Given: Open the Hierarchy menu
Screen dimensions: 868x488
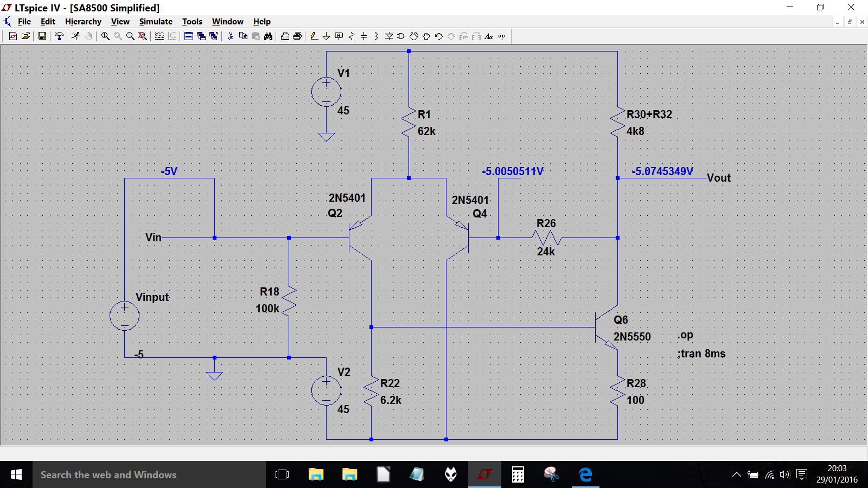Looking at the screenshot, I should (83, 22).
